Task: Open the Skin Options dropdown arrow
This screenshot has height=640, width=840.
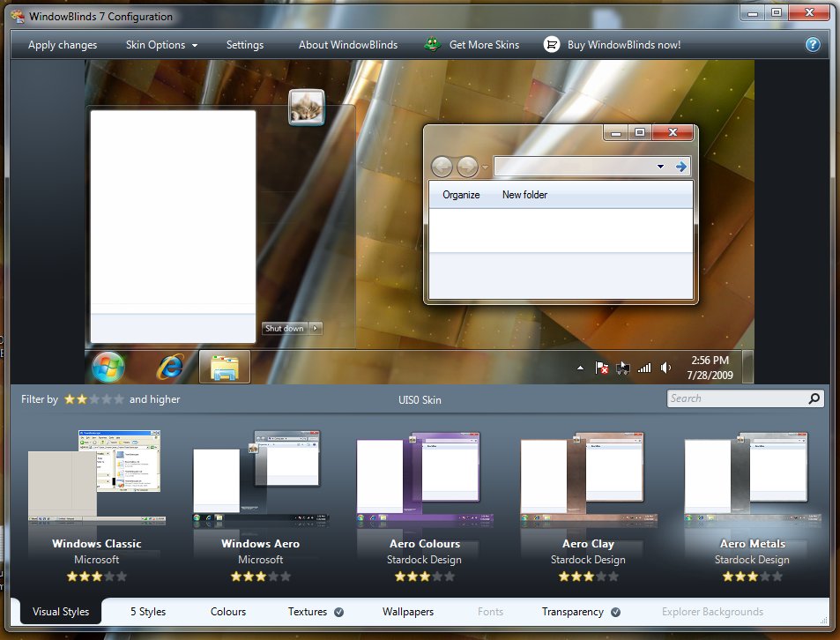Action: 195,46
